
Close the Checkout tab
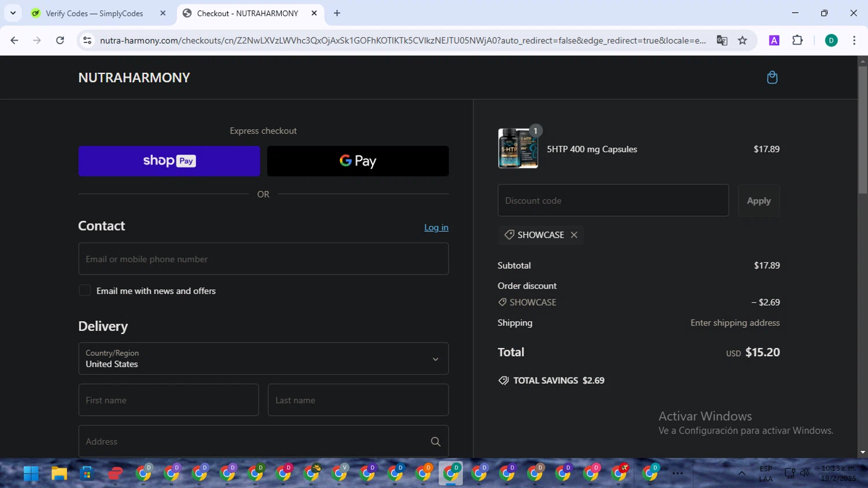314,13
